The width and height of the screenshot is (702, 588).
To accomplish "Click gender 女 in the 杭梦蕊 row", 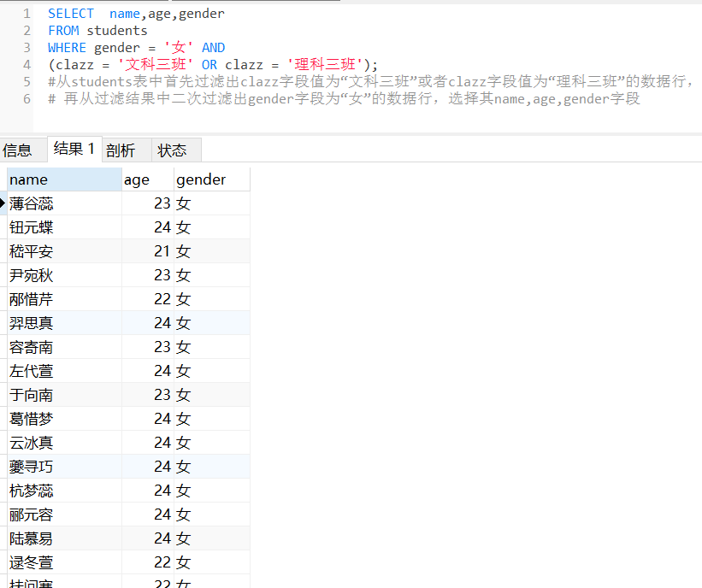I will 212,491.
